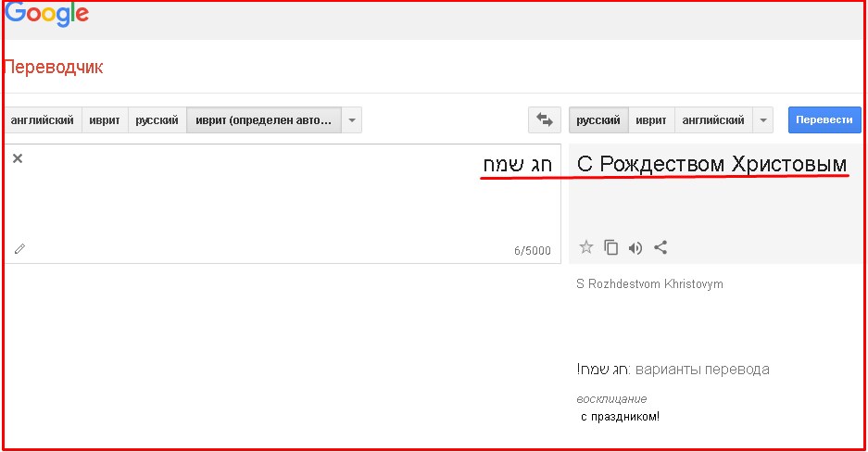Expand the target language dropdown arrow

(762, 120)
